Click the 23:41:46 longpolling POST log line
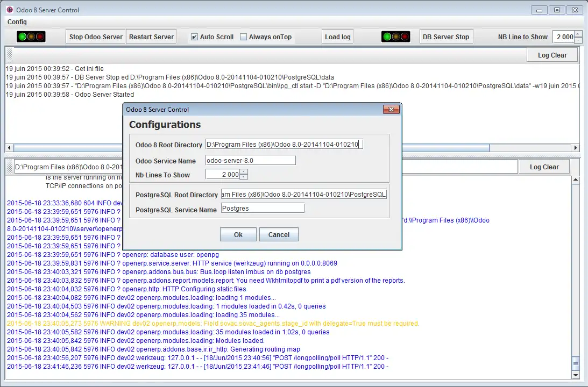The width and height of the screenshot is (588, 387). point(197,367)
